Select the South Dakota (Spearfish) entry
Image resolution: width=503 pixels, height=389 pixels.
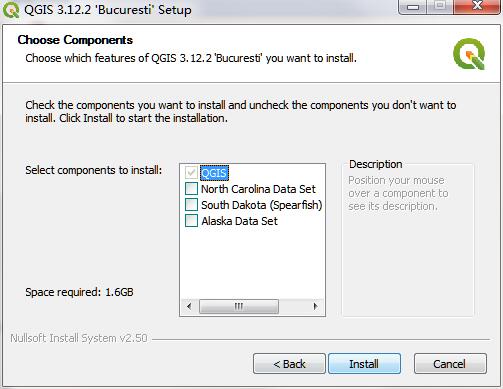[262, 205]
